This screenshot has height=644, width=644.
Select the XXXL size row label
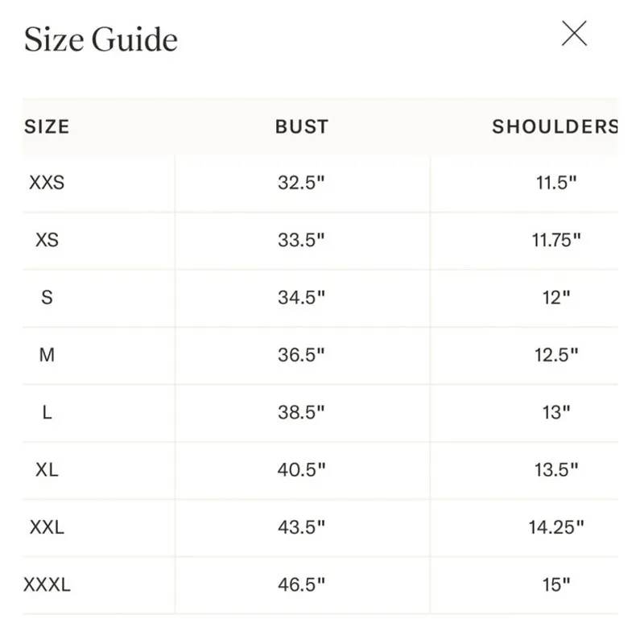coord(47,584)
